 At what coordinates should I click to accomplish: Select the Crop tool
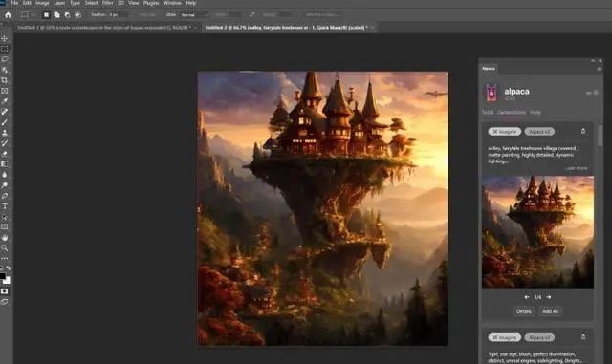(4, 80)
